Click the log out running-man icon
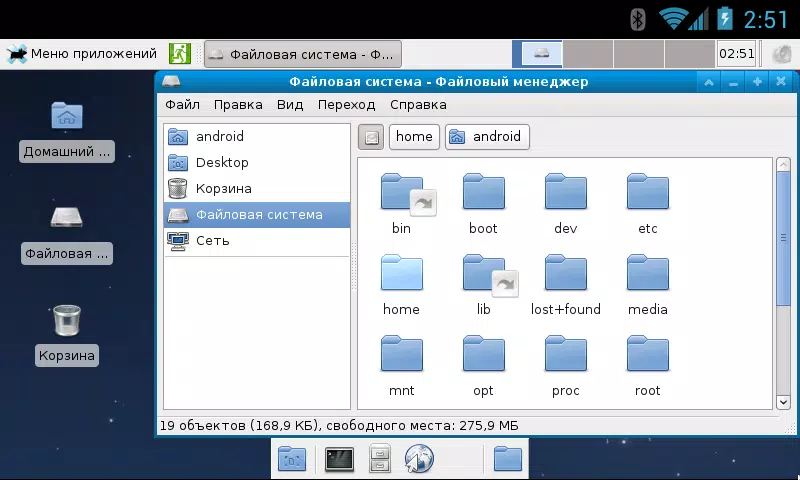 [x=180, y=54]
